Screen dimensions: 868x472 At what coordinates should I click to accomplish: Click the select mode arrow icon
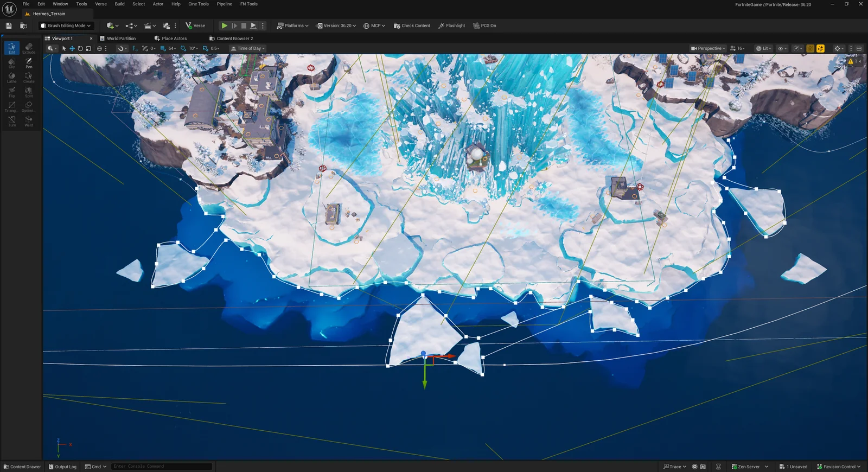(64, 48)
